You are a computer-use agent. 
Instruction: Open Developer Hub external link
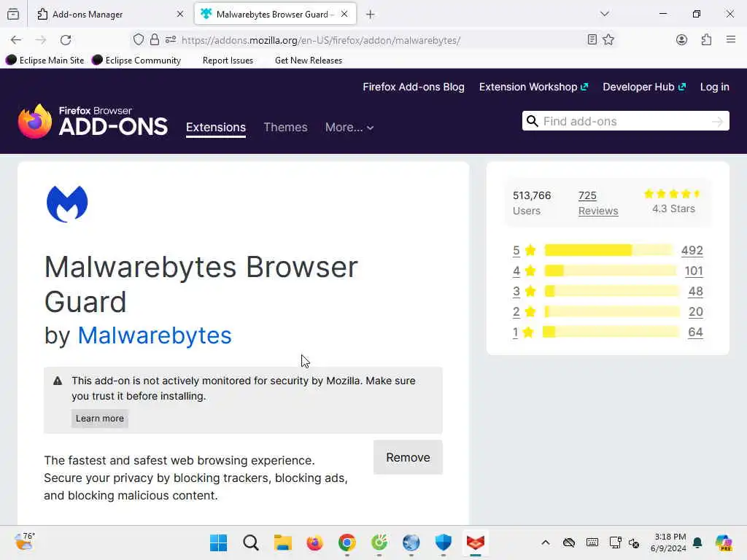tap(644, 87)
